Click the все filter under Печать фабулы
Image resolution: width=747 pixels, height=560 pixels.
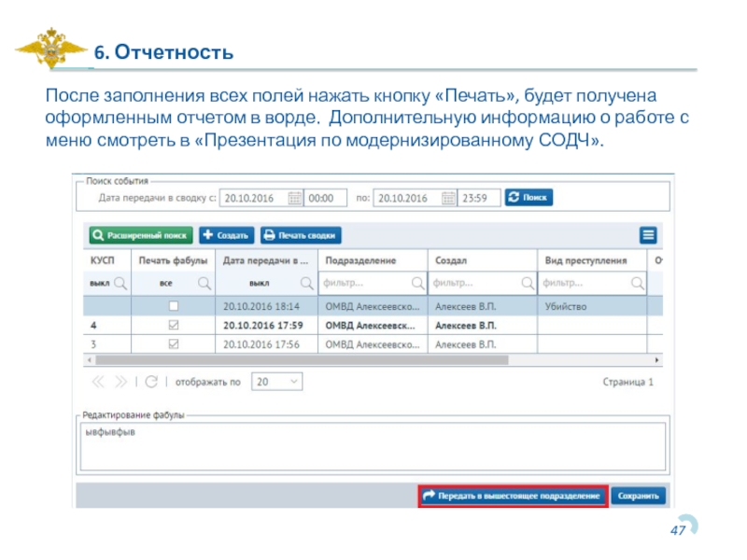[166, 284]
